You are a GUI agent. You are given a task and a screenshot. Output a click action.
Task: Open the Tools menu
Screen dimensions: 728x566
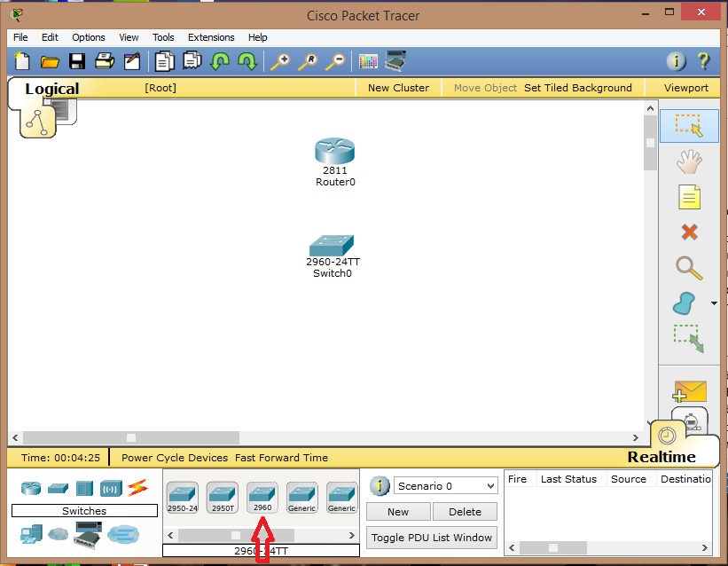pyautogui.click(x=163, y=37)
